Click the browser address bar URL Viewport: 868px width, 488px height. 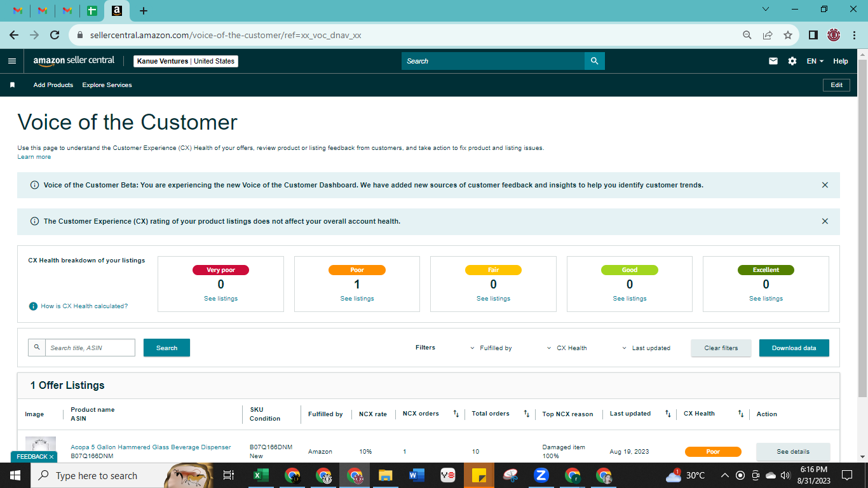pos(226,36)
